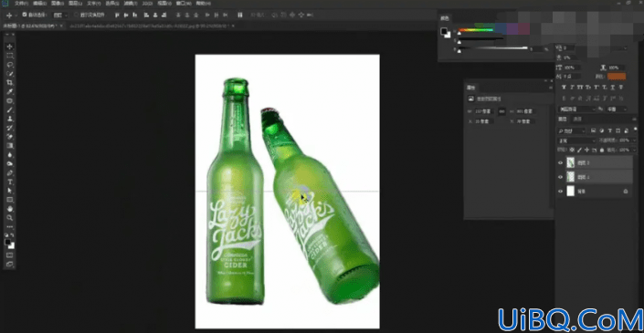
Task: Open the Filter (滤镜) menu
Action: [x=131, y=4]
